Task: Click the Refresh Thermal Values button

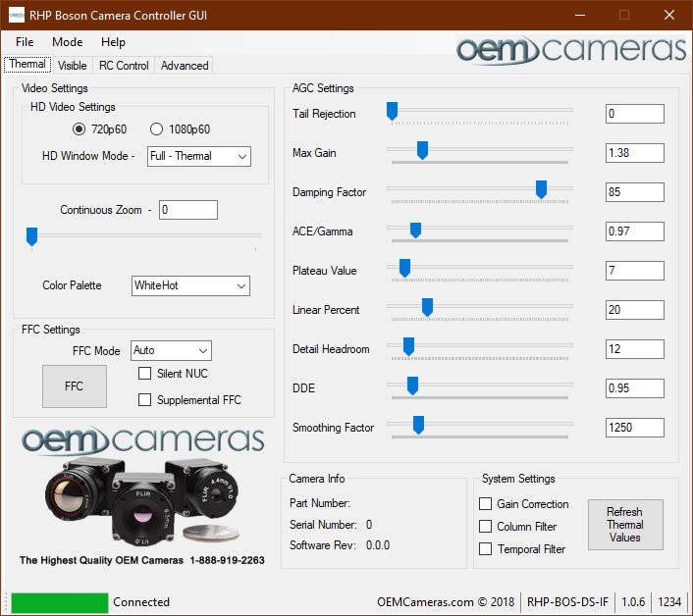Action: 625,525
